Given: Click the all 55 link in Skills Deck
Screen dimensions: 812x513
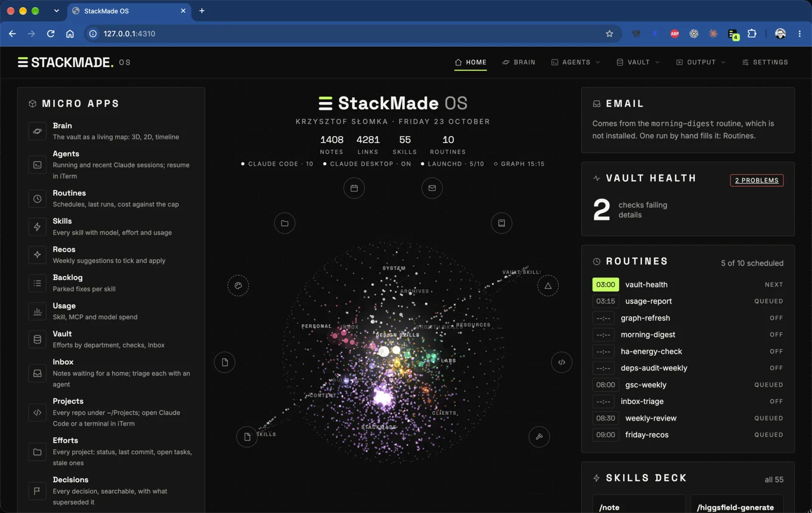Looking at the screenshot, I should [x=774, y=480].
